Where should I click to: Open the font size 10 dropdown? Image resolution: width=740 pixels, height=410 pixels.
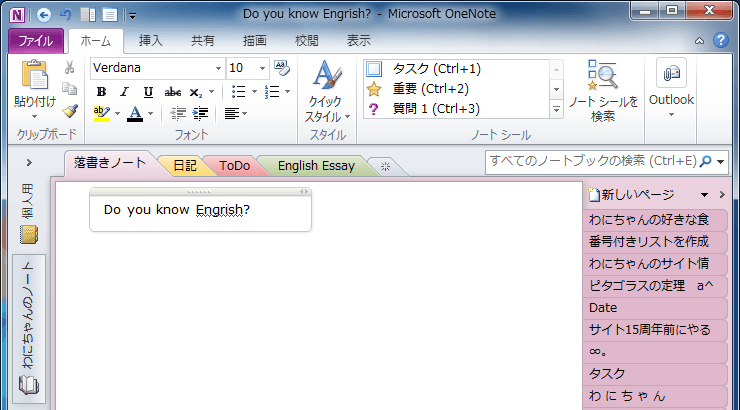[x=262, y=68]
